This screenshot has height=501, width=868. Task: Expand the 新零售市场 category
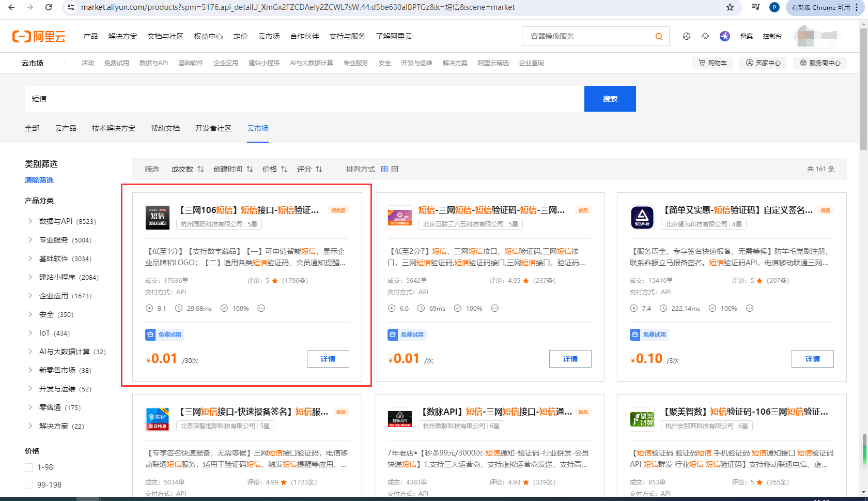tap(30, 370)
